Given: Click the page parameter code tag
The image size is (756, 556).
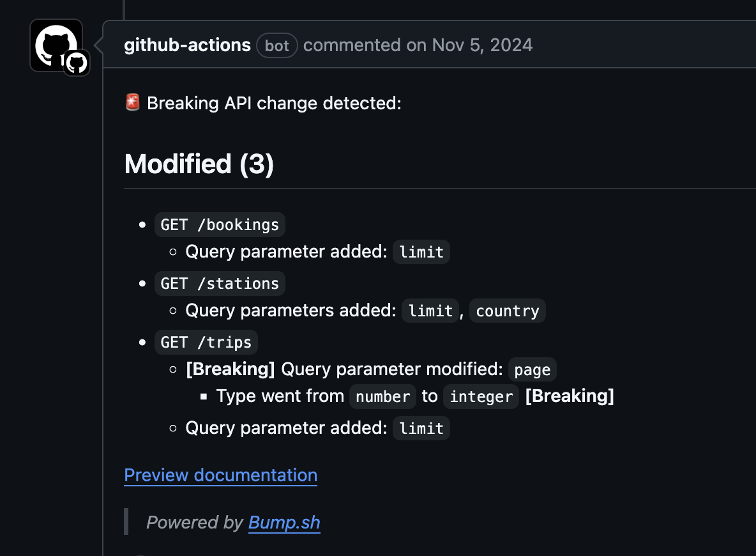Looking at the screenshot, I should coord(533,370).
